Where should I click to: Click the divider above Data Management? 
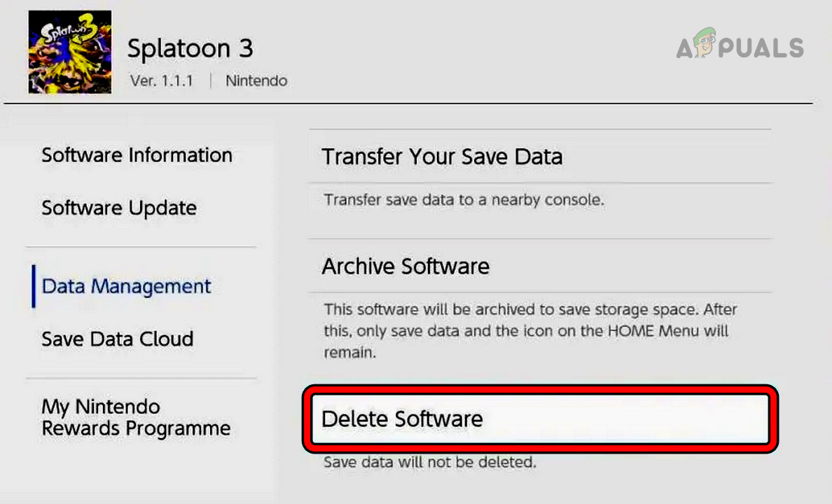pos(140,246)
